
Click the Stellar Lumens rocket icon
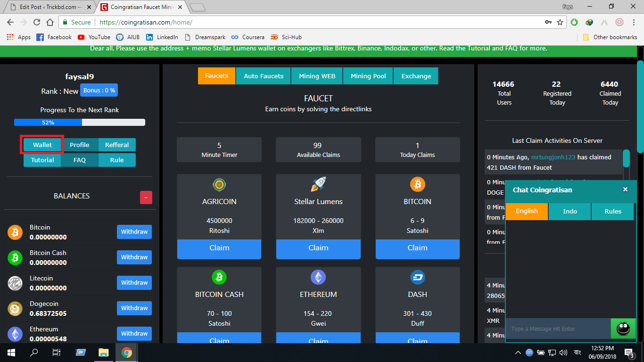pyautogui.click(x=318, y=184)
